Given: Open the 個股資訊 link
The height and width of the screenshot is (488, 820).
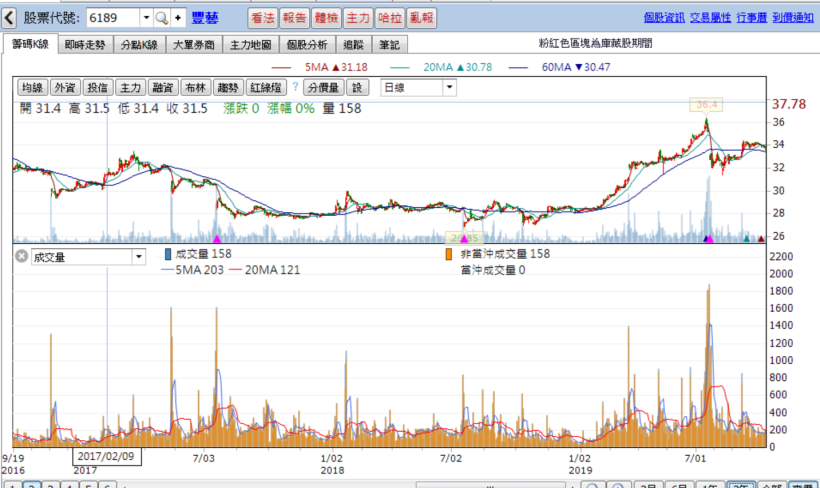Looking at the screenshot, I should click(x=664, y=18).
